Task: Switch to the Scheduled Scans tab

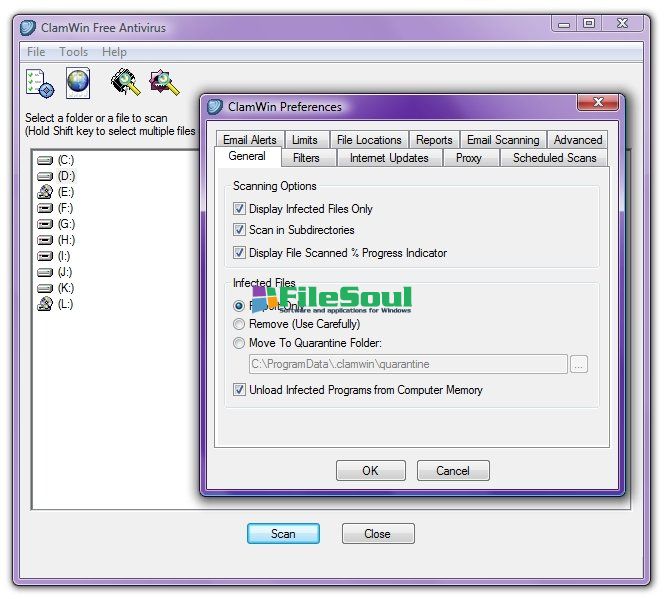Action: 554,158
